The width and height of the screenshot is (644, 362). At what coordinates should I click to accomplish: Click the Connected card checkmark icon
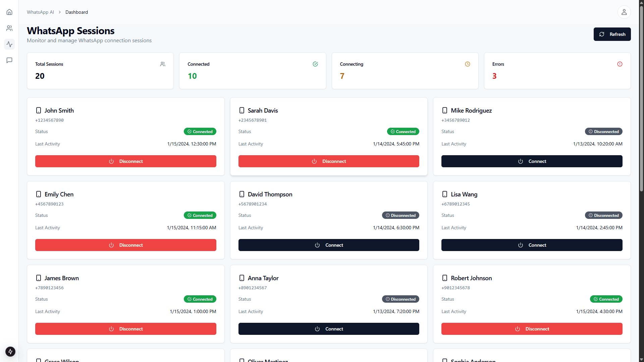coord(315,64)
